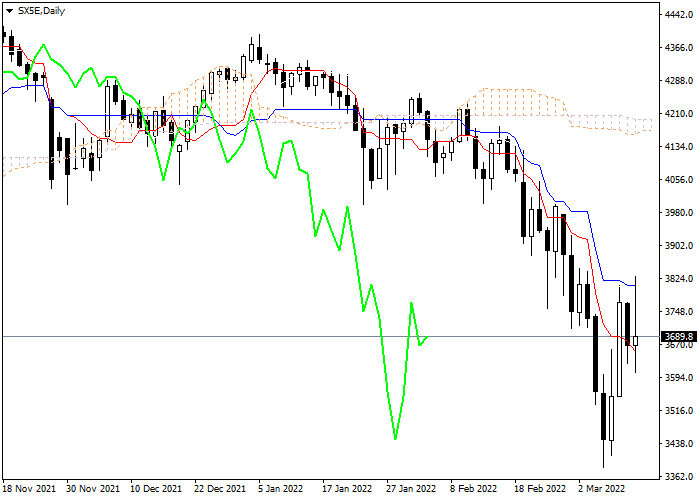Click the dropdown triangle beside SX5E,Daily
Viewport: 700px width, 500px height.
click(x=9, y=9)
